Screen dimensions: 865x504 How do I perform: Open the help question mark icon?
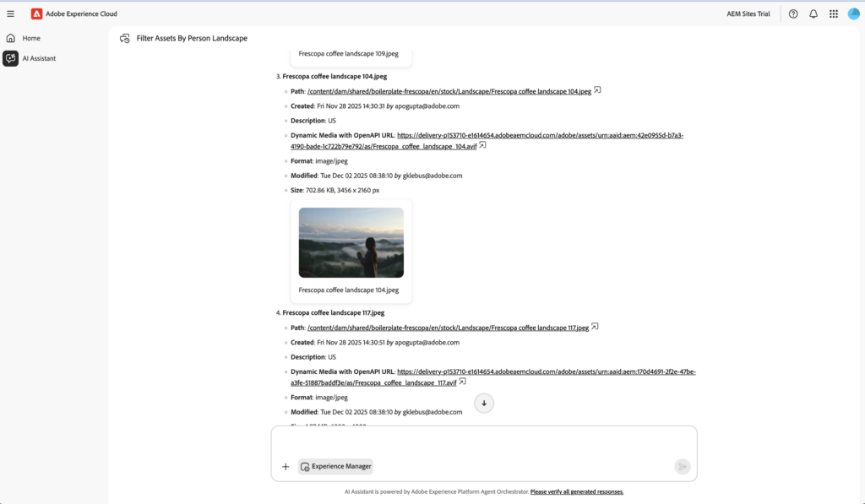[793, 14]
